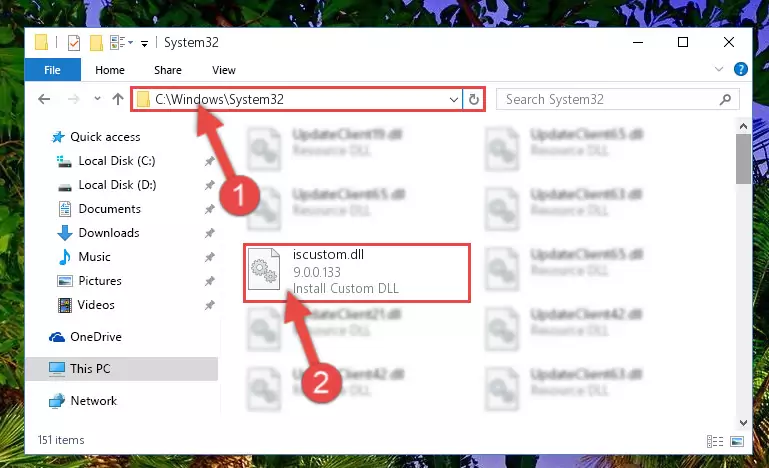
Task: Open the recent locations dropdown arrow
Action: (x=97, y=99)
